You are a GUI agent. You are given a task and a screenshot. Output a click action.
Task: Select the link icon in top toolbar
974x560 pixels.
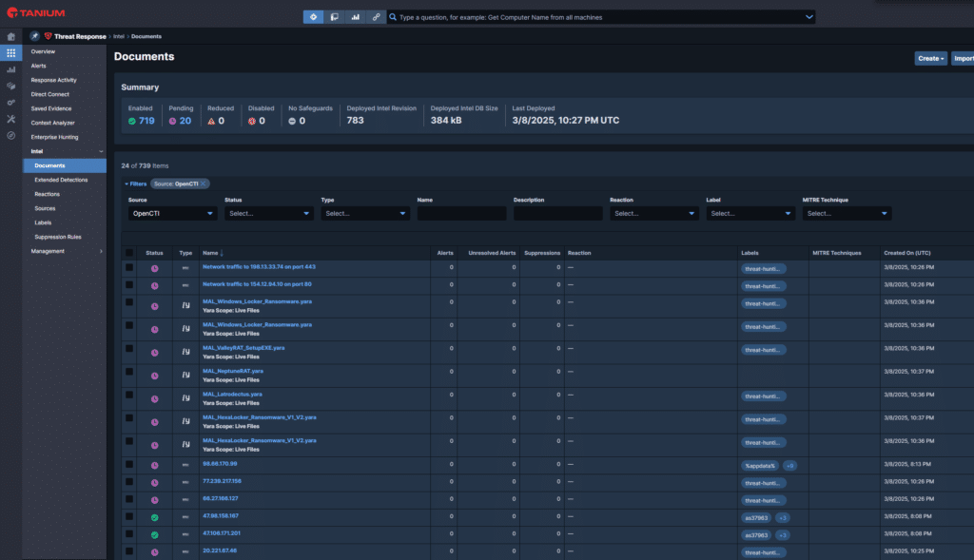point(377,17)
